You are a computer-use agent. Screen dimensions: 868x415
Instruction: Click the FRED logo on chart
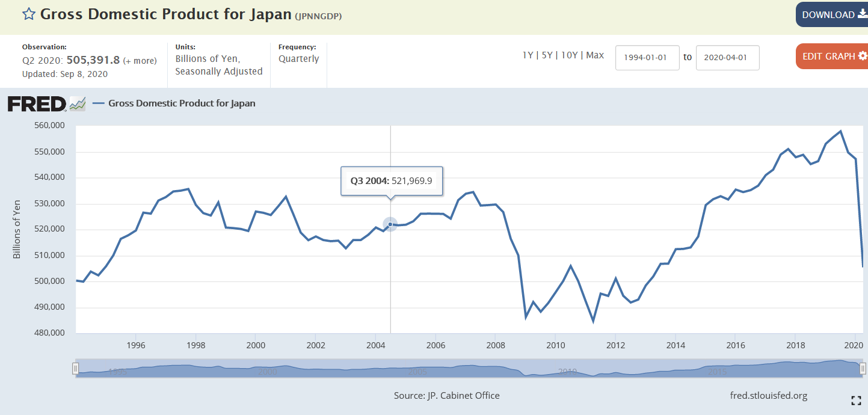point(37,104)
